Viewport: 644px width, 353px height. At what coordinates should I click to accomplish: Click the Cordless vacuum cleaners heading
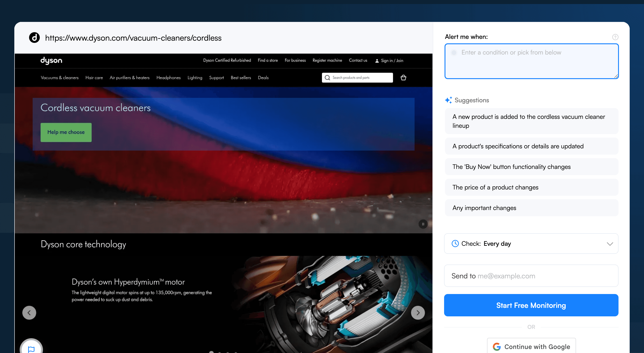[x=95, y=108]
